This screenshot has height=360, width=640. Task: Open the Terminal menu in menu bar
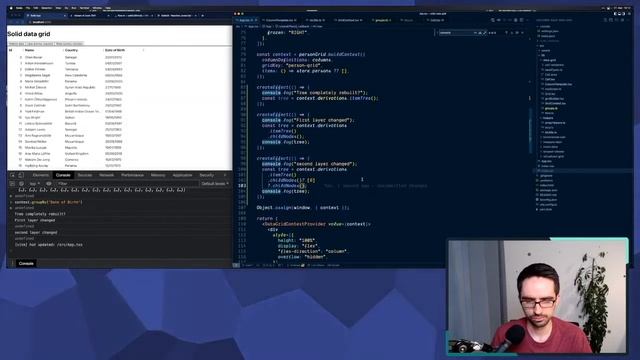click(x=84, y=8)
